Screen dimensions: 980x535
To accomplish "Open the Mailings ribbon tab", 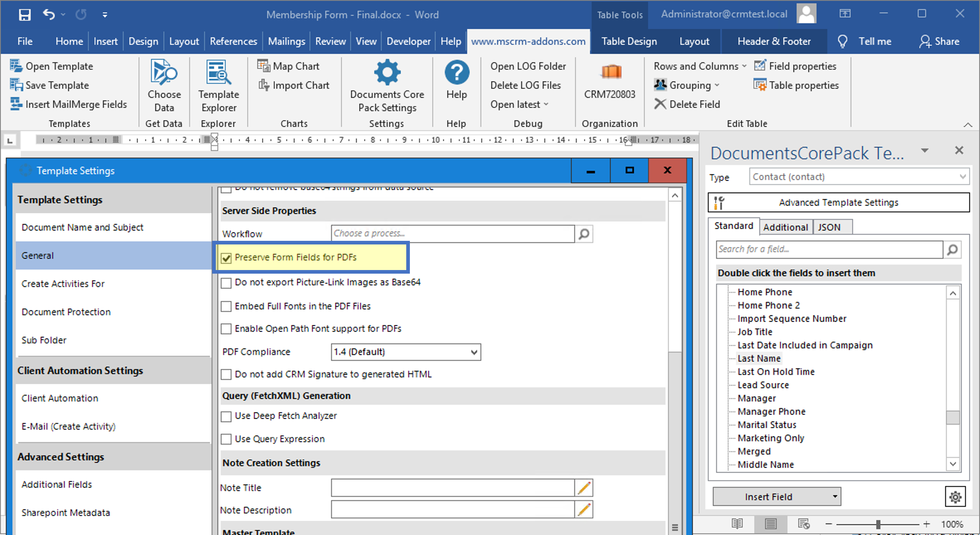I will point(287,42).
